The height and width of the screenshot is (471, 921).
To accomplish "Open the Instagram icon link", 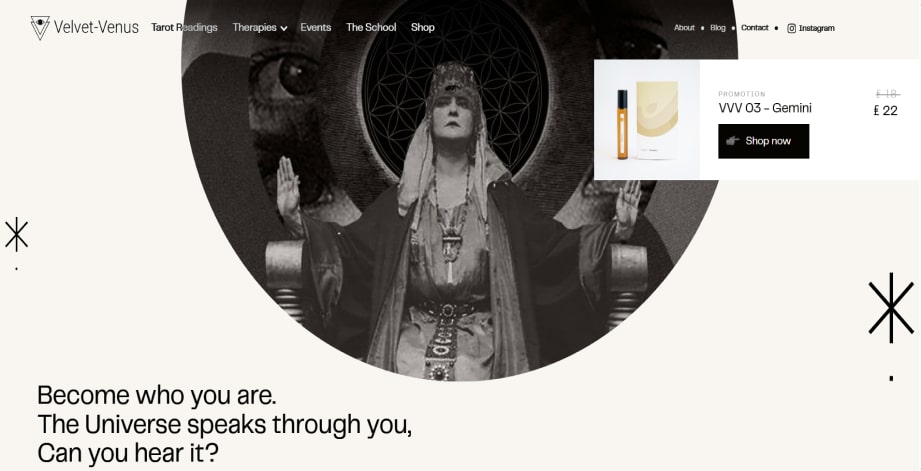I will (791, 28).
